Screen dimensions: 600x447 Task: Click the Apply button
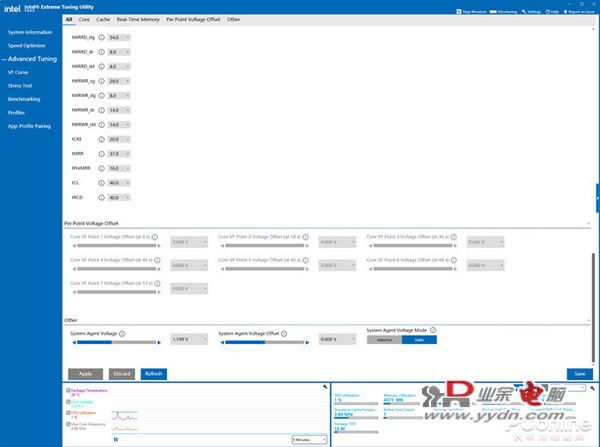(x=85, y=374)
